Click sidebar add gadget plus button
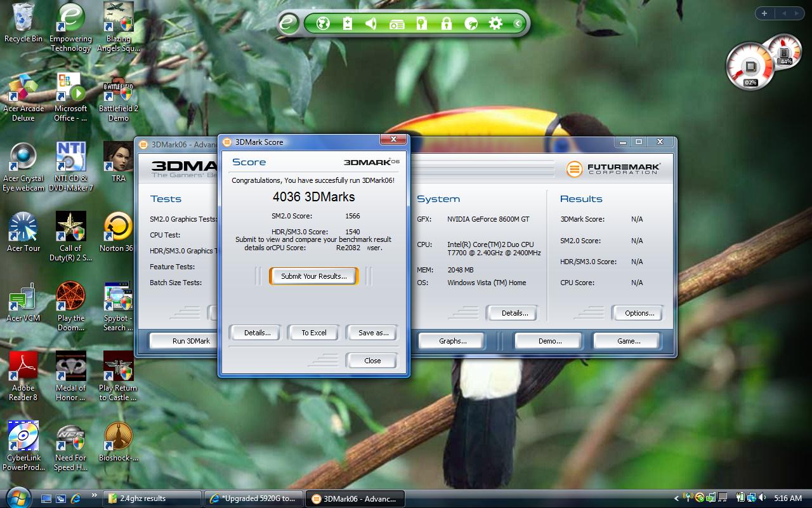This screenshot has width=812, height=508. point(764,13)
